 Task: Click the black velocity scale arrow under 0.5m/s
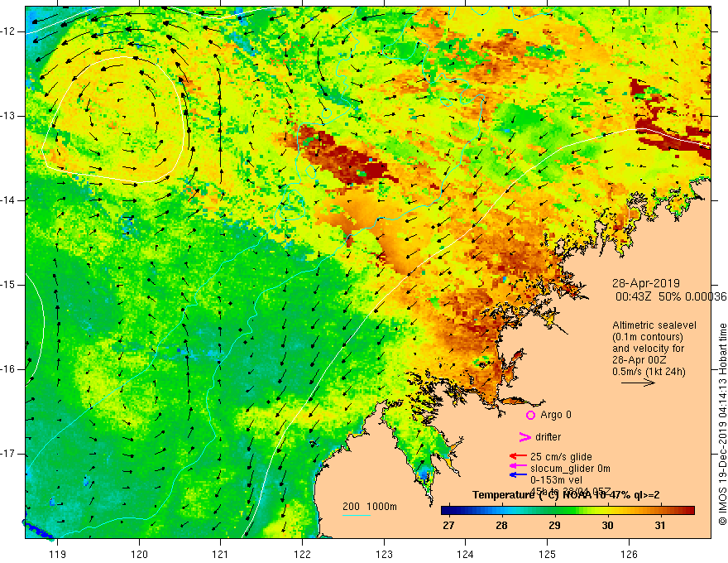click(638, 383)
